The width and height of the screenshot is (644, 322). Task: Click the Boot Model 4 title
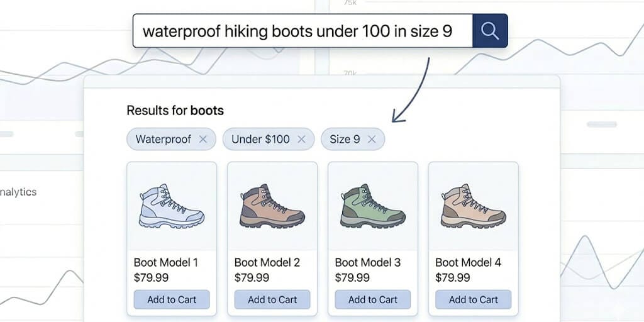pyautogui.click(x=468, y=262)
